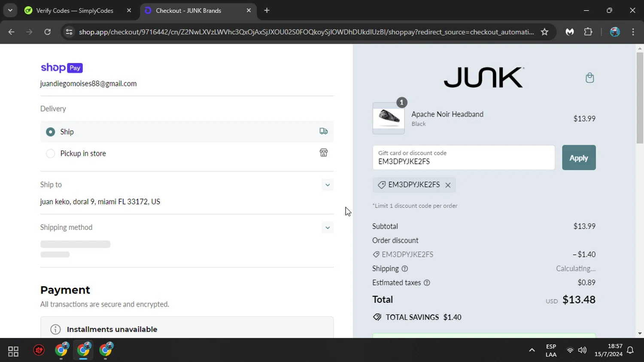Click the Estimated taxes $0.89 value
This screenshot has width=644, height=362.
[586, 283]
